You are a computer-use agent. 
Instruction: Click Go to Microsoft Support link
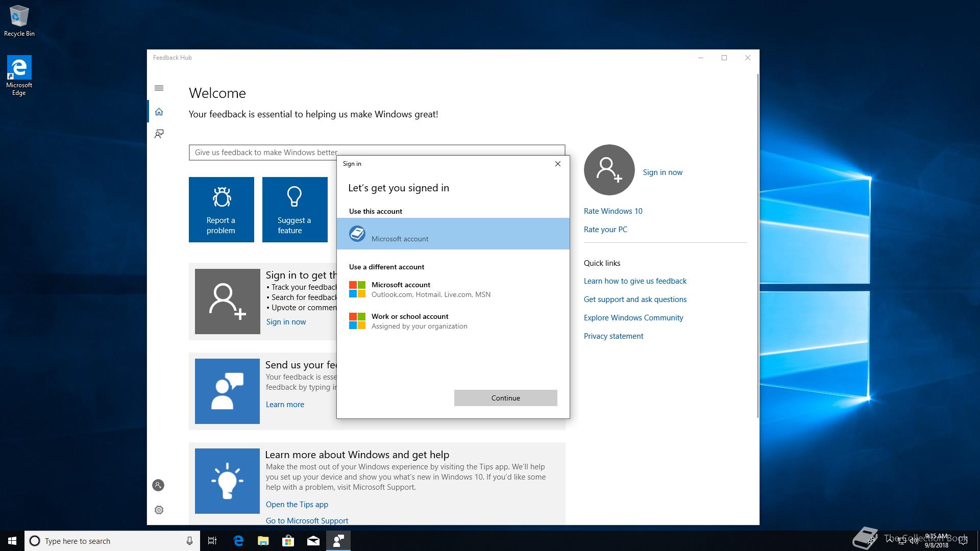point(307,521)
